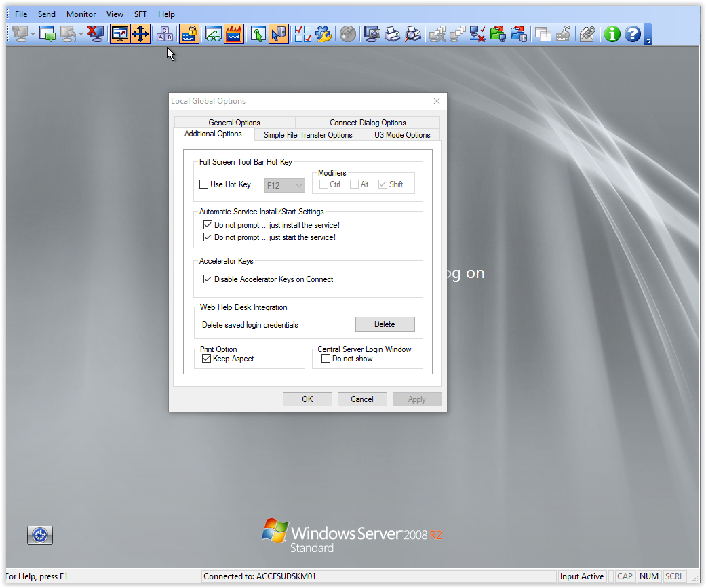706x588 pixels.
Task: Open the Help menu
Action: click(x=166, y=14)
